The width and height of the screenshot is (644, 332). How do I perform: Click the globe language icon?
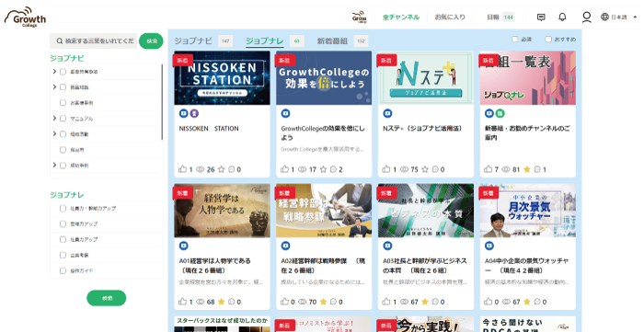[x=604, y=17]
